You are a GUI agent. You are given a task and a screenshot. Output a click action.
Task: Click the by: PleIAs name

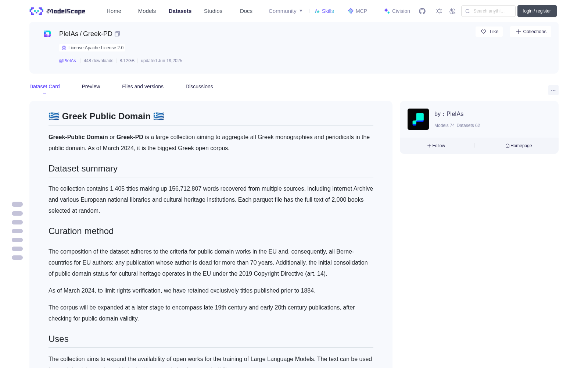tap(449, 114)
